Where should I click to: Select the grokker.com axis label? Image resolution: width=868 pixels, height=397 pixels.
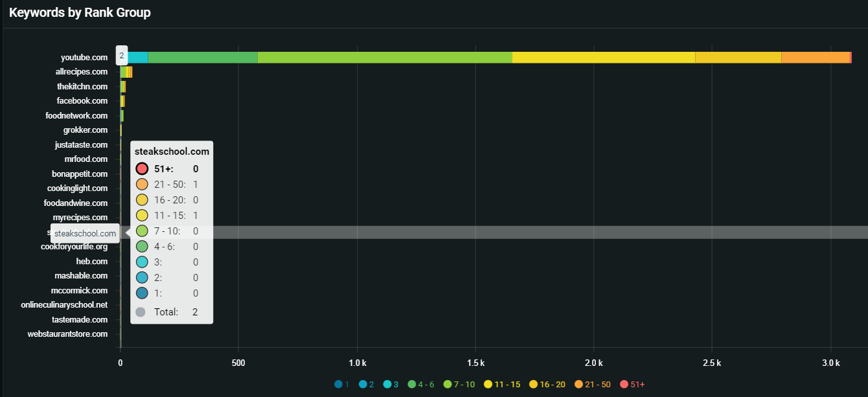86,130
